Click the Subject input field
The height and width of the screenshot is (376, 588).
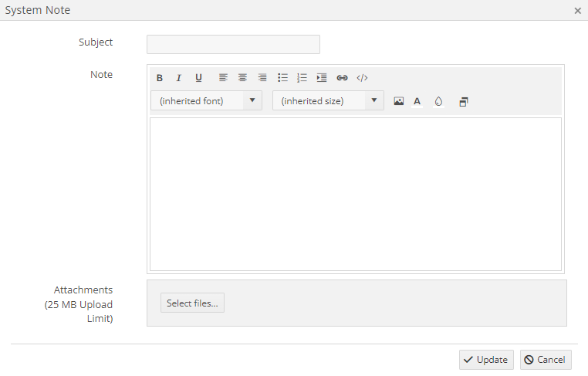(x=233, y=44)
